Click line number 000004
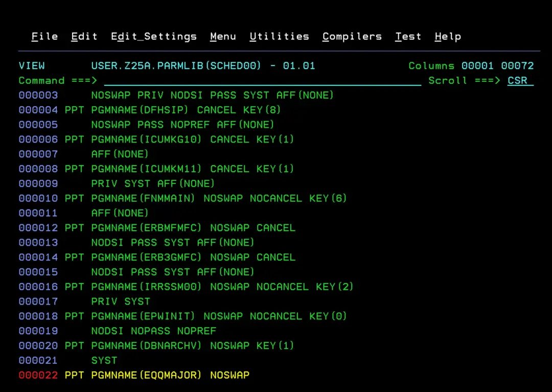The height and width of the screenshot is (392, 552). [38, 110]
